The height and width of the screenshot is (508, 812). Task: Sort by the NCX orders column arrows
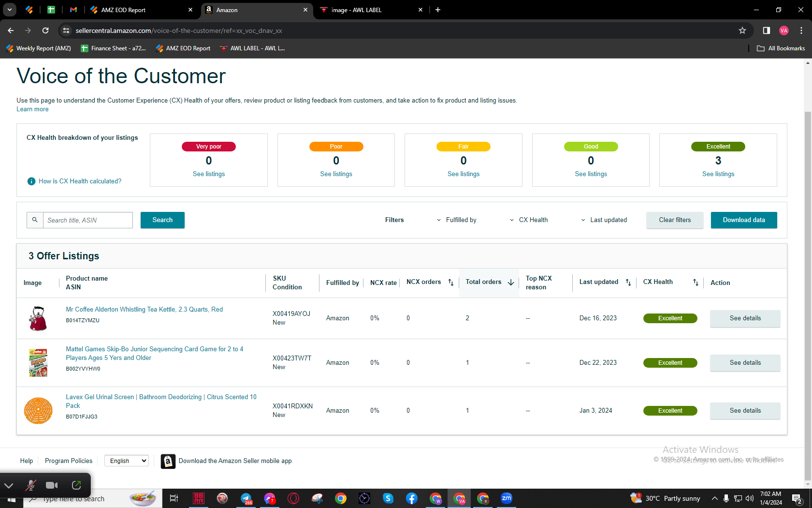click(450, 283)
